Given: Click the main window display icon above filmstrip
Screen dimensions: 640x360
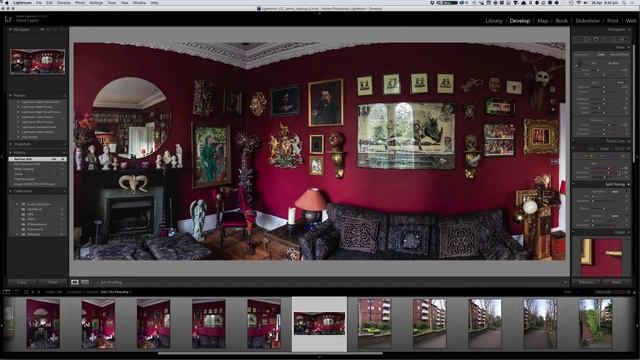Looking at the screenshot, I should click(x=7, y=292).
